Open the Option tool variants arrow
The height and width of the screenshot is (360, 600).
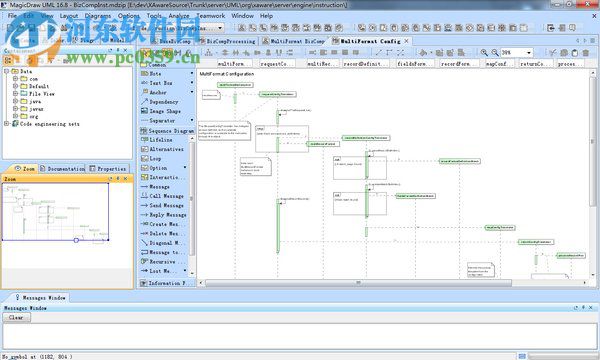pyautogui.click(x=186, y=168)
